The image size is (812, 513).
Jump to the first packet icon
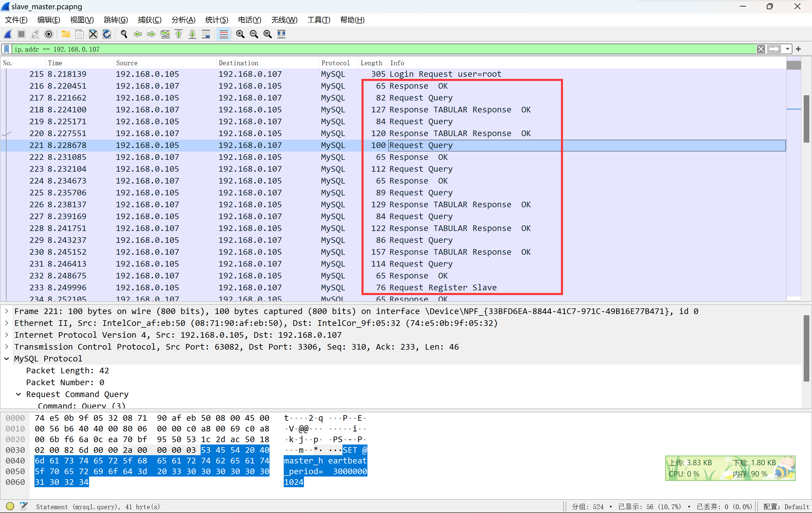pyautogui.click(x=179, y=34)
